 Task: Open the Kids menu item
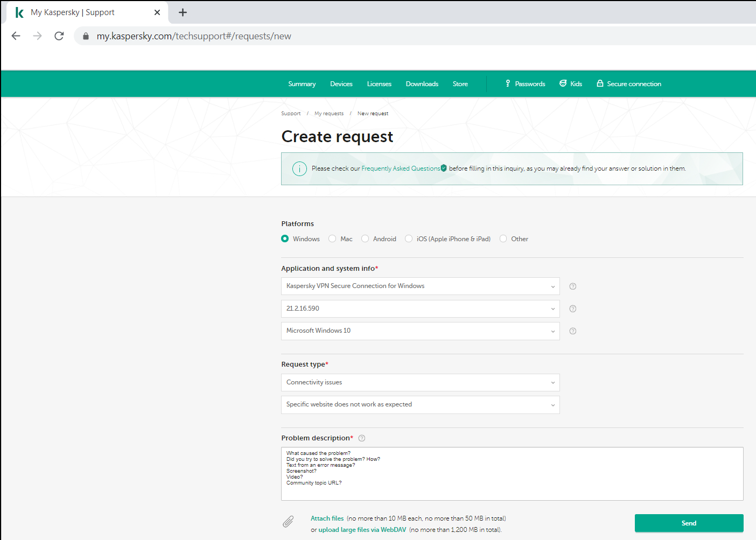[x=576, y=84]
